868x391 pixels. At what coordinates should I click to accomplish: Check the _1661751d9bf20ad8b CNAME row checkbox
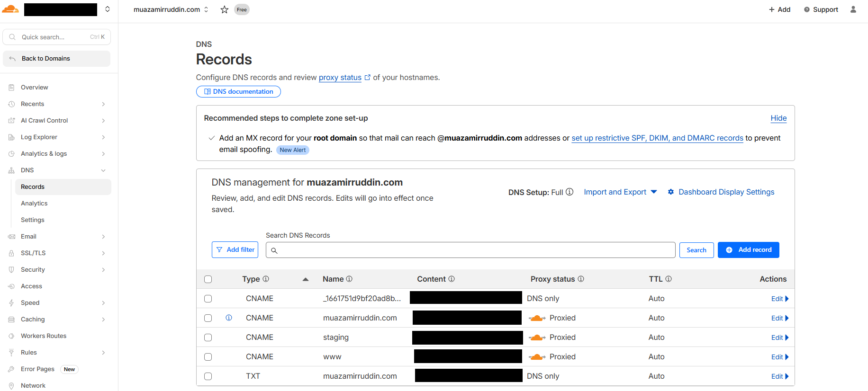208,299
